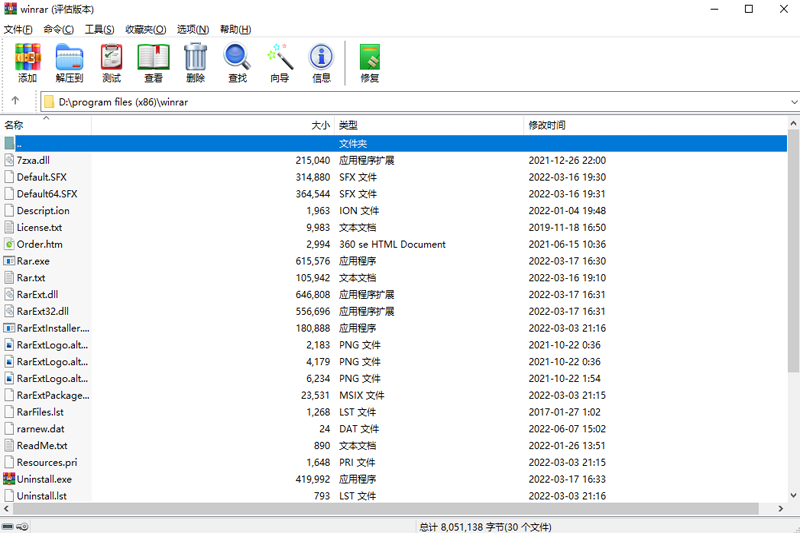
Task: Select the Descript.ion file name
Action: pyautogui.click(x=43, y=211)
